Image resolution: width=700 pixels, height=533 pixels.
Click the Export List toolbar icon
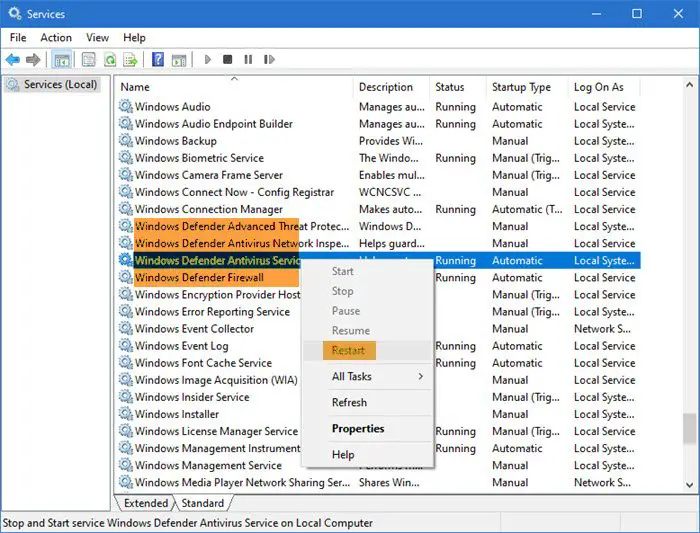130,59
